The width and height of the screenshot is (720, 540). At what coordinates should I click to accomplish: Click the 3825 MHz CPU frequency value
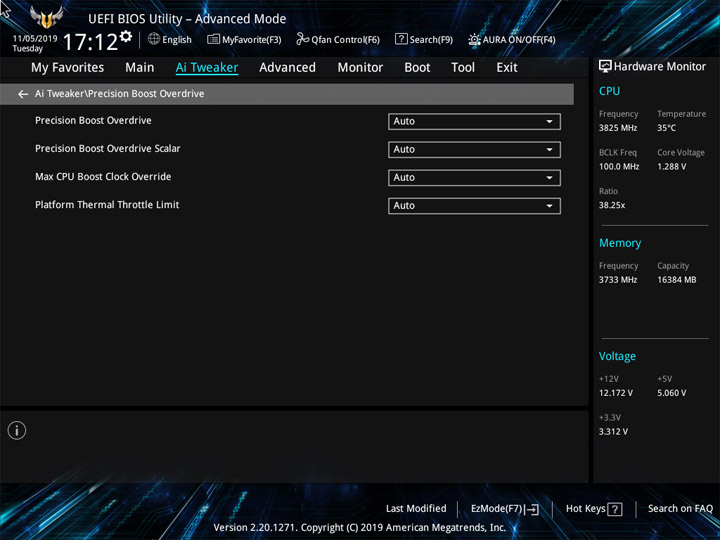618,128
